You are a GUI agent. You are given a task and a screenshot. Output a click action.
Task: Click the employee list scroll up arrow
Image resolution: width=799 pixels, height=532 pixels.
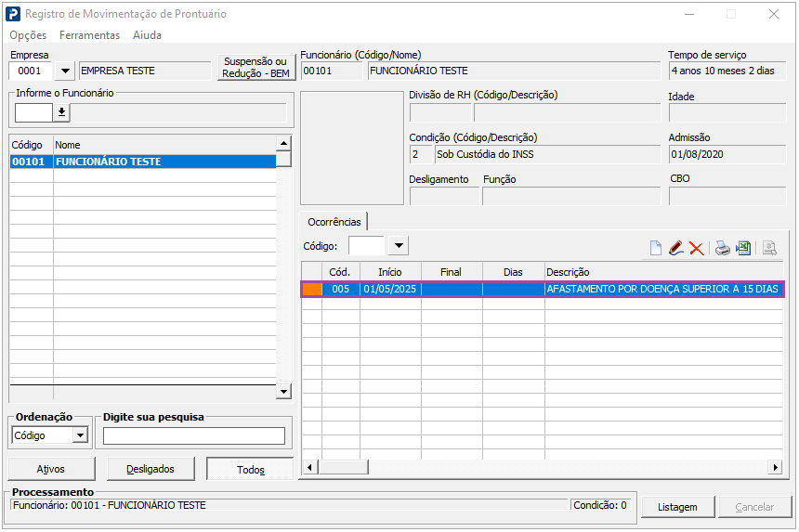tap(283, 143)
